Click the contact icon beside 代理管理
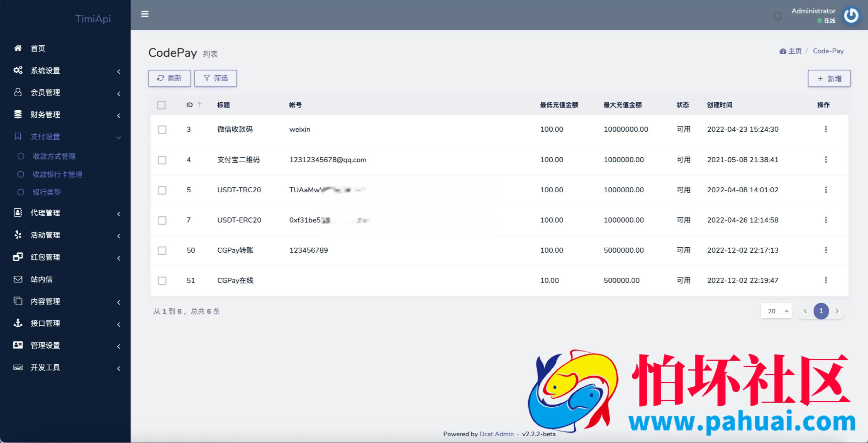The width and height of the screenshot is (868, 443). (18, 213)
